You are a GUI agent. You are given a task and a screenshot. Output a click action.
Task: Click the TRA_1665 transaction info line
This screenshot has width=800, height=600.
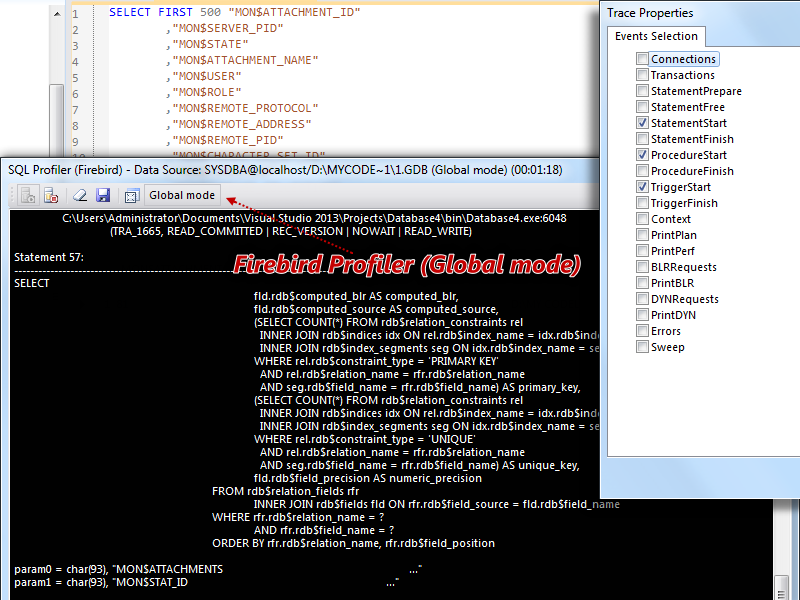point(291,232)
